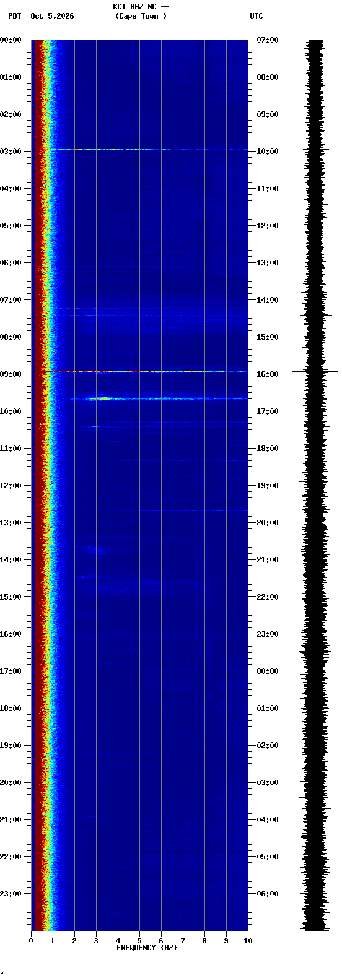The width and height of the screenshot is (342, 980).
Task: Click the 00:00 UTC time label
Action: coord(268,671)
